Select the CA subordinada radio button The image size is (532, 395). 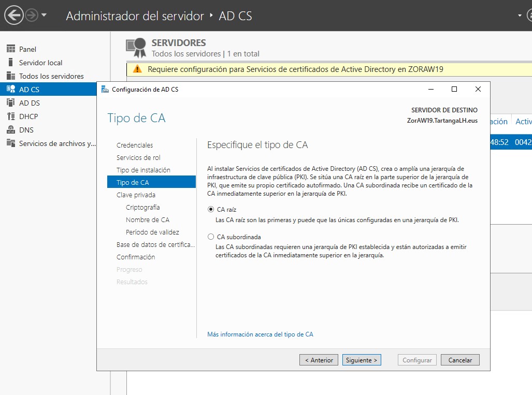[x=211, y=237]
